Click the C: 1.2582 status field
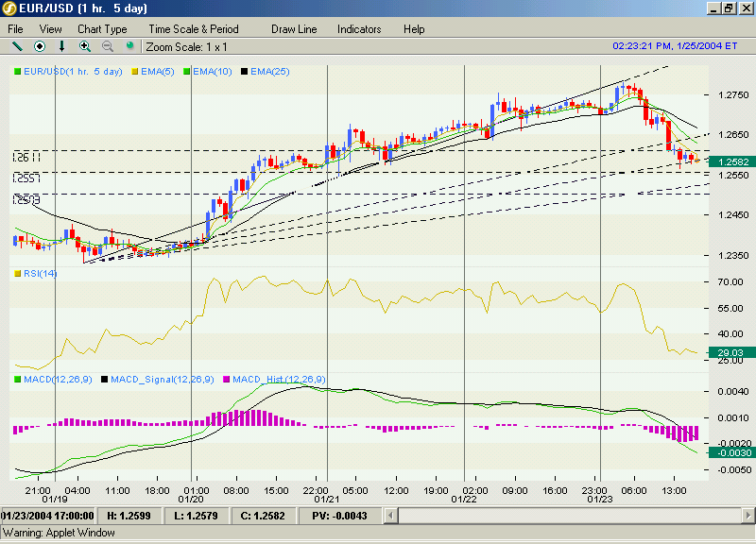 click(263, 516)
